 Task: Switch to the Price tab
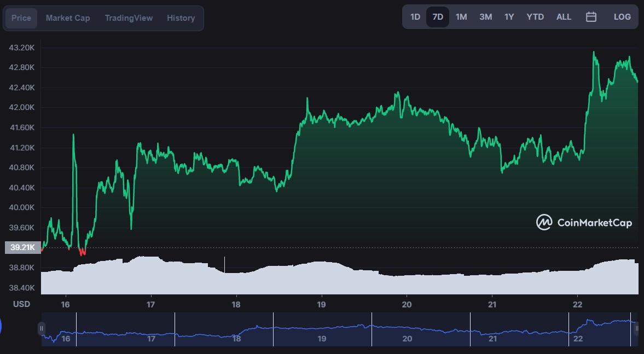[x=21, y=18]
